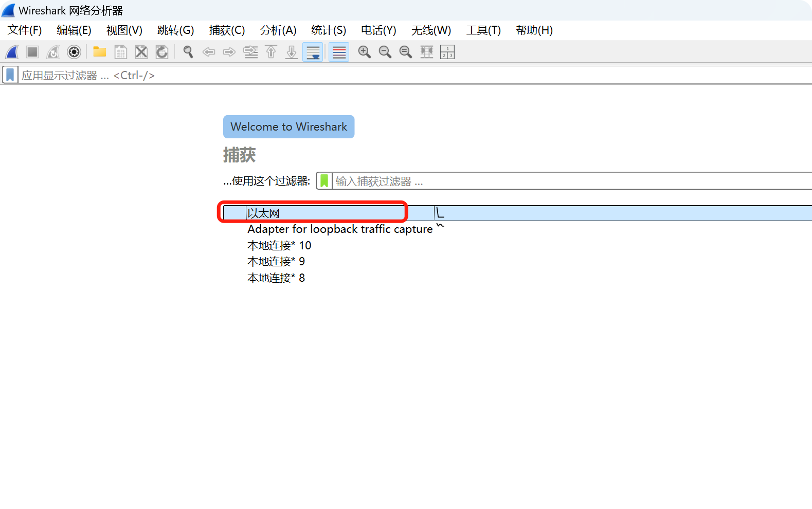Open the 分析(A) menu
The image size is (812, 509).
(x=278, y=30)
